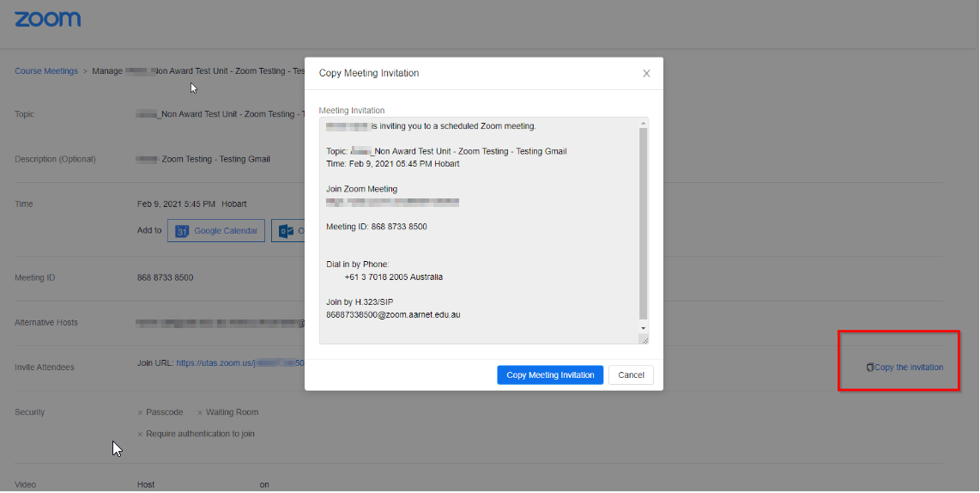Add meeting to Google Calendar
Screen dimensions: 980x493
(216, 231)
